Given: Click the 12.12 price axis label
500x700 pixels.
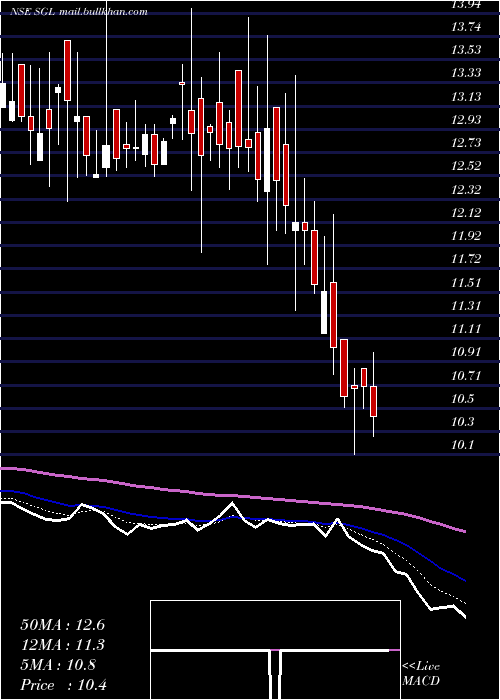Looking at the screenshot, I should pos(466,212).
